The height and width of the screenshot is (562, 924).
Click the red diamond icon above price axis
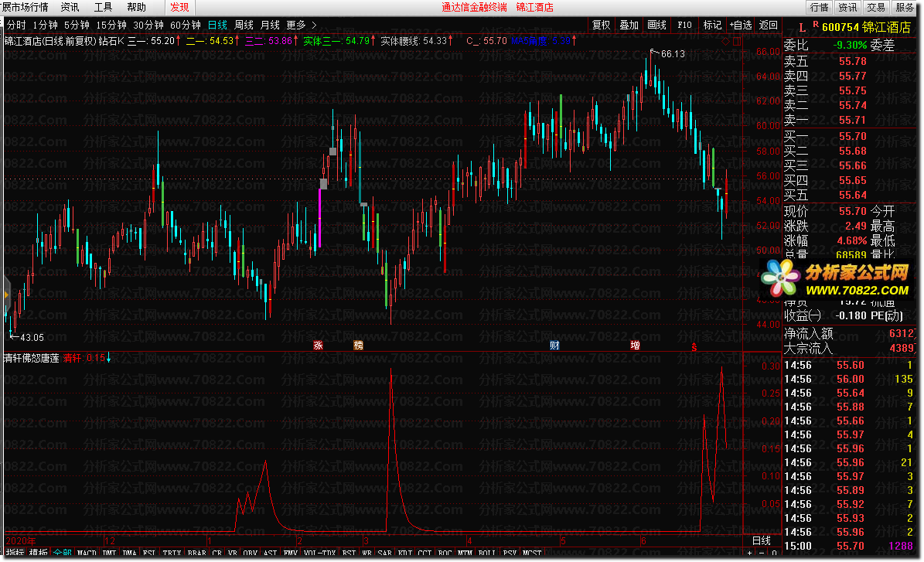click(725, 41)
